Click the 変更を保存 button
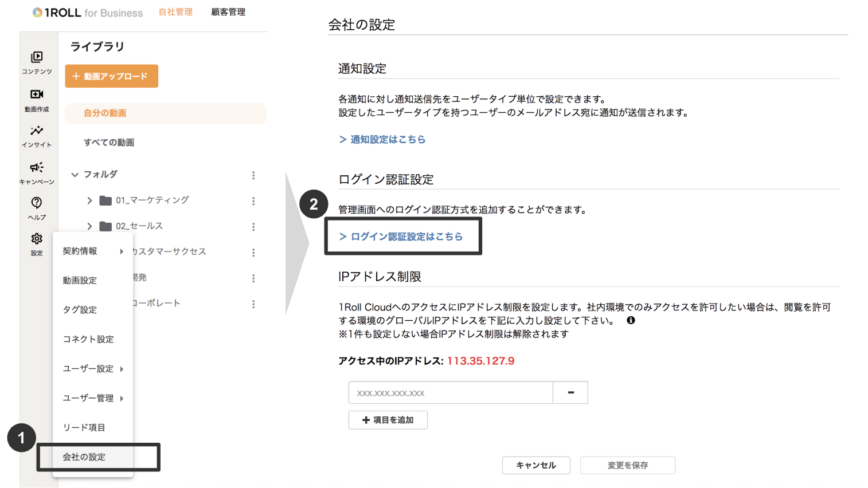Image resolution: width=868 pixels, height=488 pixels. [x=628, y=465]
